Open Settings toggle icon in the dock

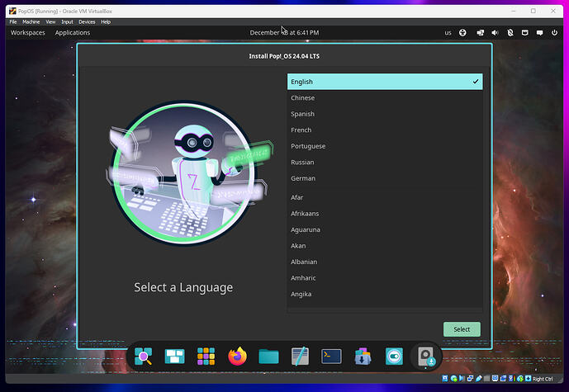click(394, 357)
